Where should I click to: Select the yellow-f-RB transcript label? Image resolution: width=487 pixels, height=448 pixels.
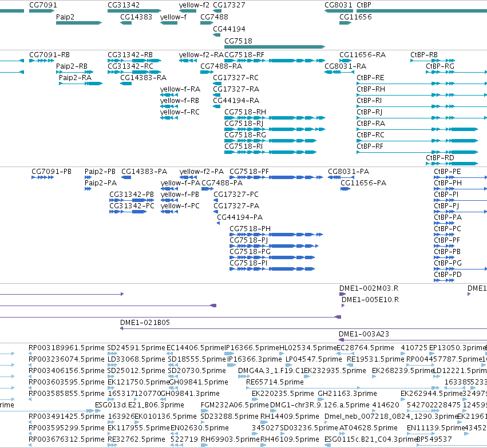pyautogui.click(x=180, y=101)
